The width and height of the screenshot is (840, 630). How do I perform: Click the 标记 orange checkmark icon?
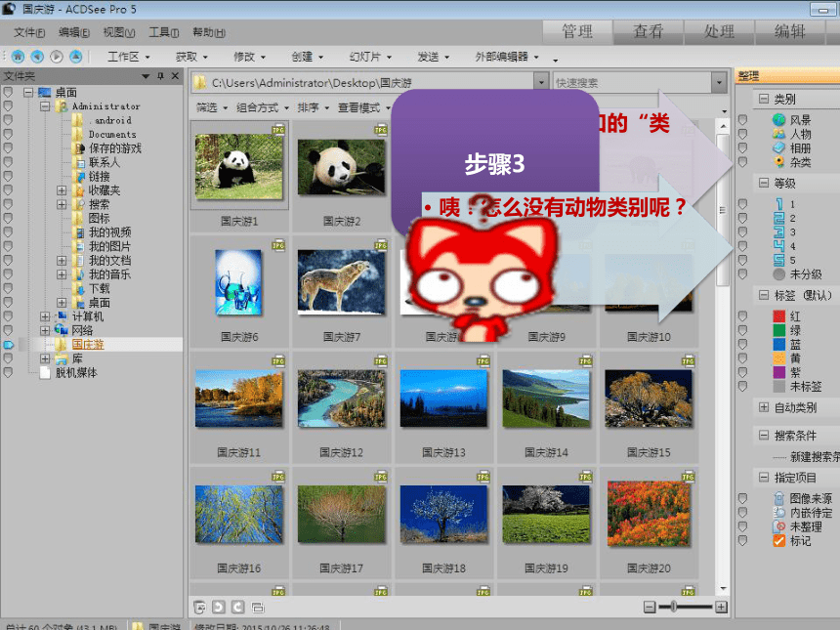(x=778, y=540)
